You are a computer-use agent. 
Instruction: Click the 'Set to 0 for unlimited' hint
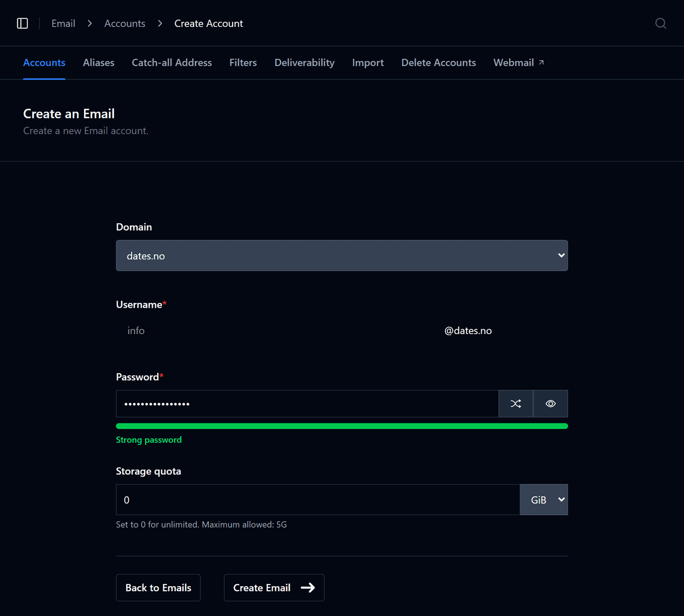click(x=202, y=524)
